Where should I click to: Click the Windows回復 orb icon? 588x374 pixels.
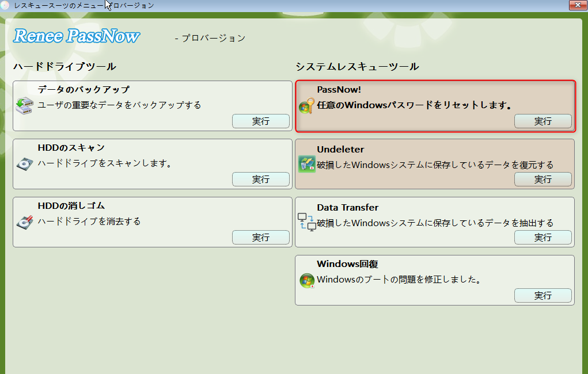point(307,280)
